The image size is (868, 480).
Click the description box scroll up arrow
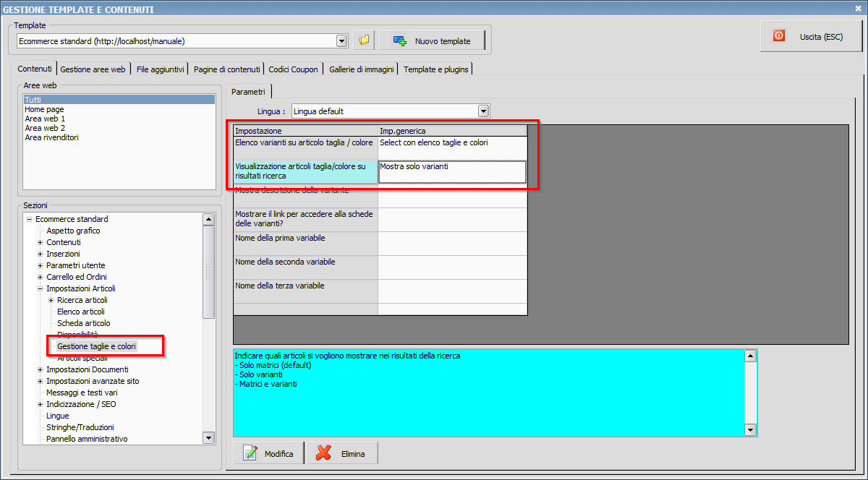coord(750,356)
